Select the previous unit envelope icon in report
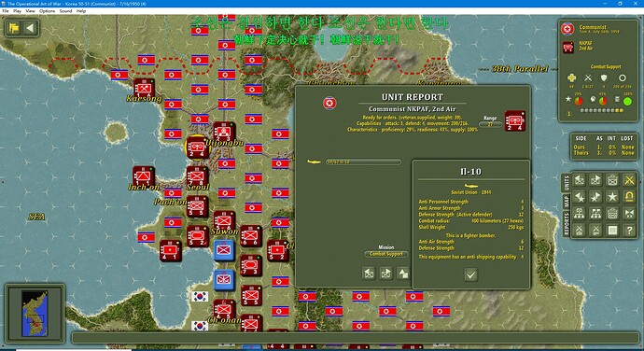Image resolution: width=644 pixels, height=351 pixels. (369, 274)
